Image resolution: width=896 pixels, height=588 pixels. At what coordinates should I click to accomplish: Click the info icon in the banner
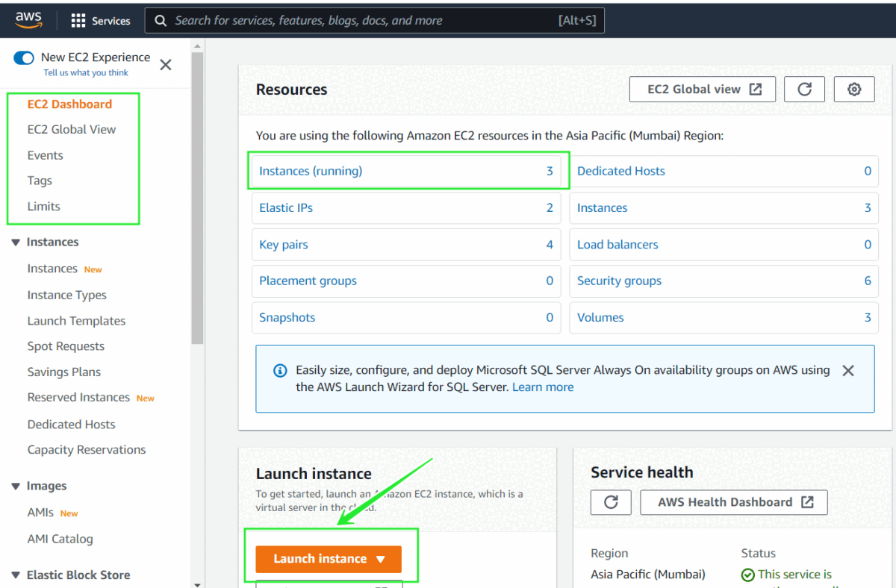tap(280, 371)
